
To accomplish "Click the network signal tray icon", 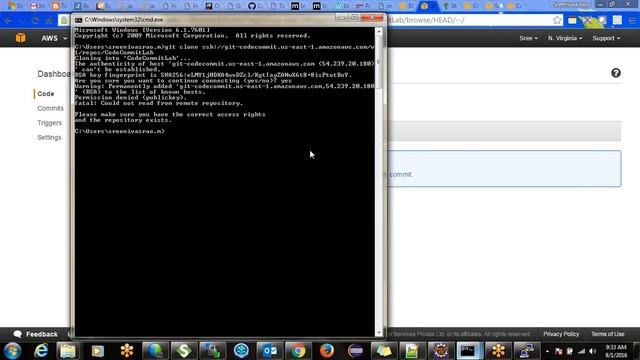I will pos(581,351).
